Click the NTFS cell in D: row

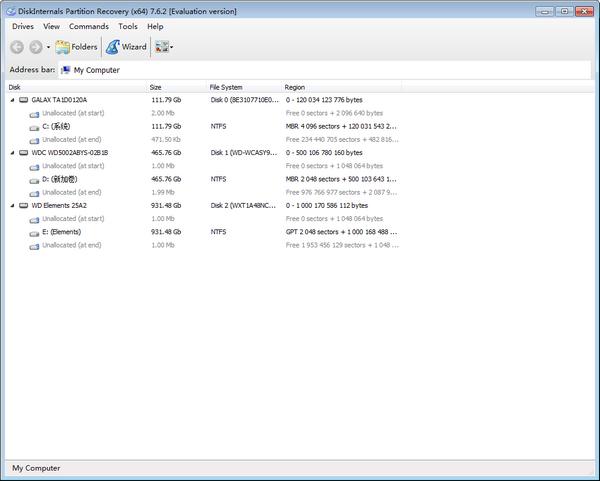pos(218,179)
